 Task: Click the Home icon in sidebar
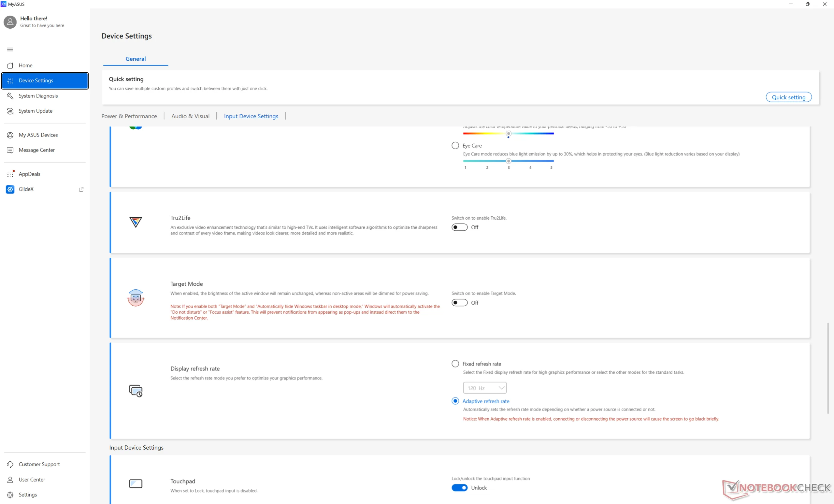point(10,65)
